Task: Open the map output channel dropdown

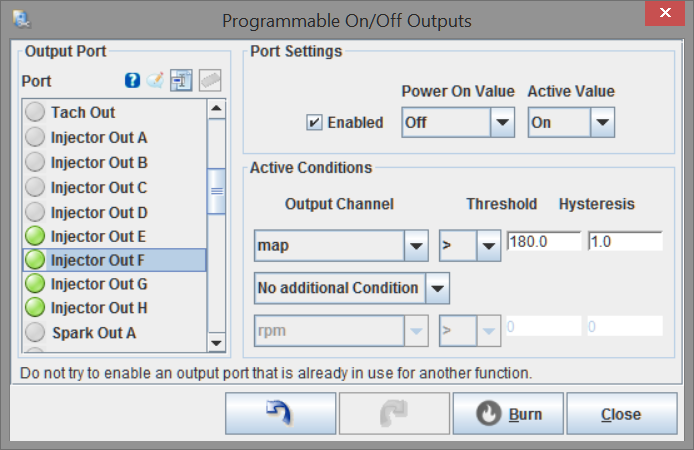Action: tap(341, 245)
